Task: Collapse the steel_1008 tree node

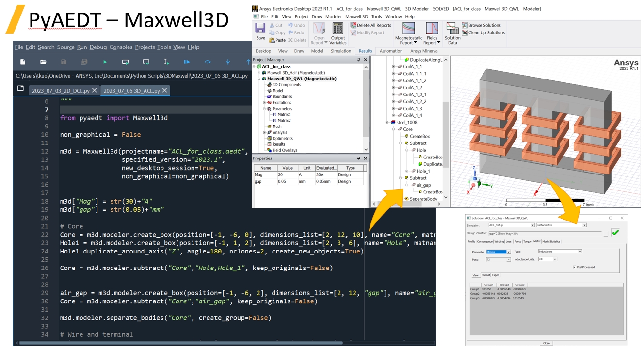Action: pos(387,123)
